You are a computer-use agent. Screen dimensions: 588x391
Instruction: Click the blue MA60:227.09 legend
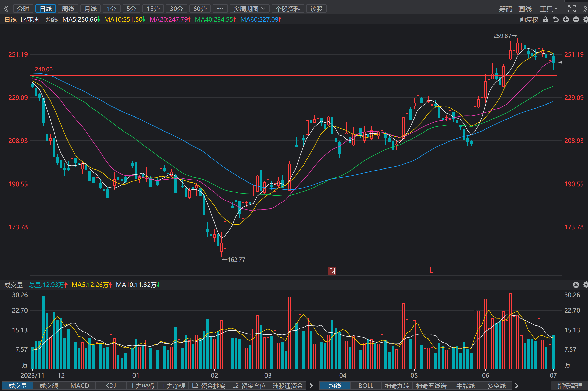[261, 20]
